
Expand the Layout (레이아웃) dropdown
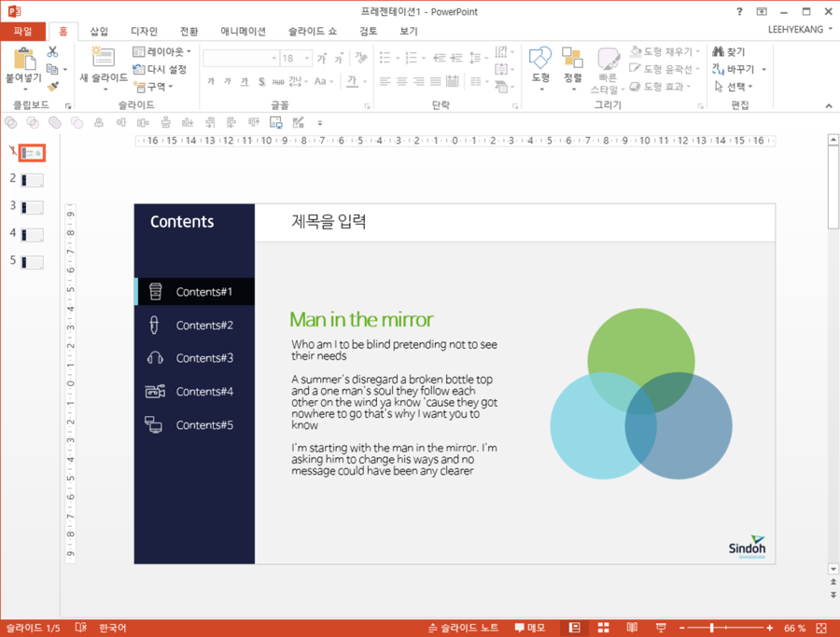point(163,52)
